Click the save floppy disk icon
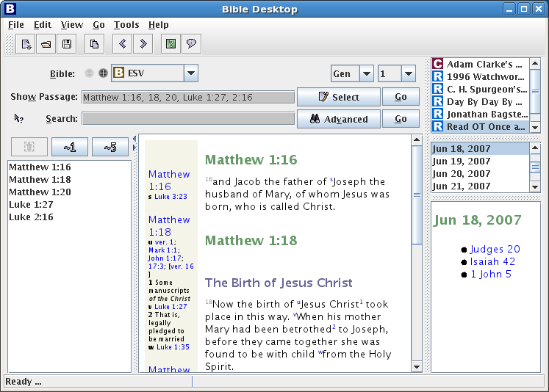The height and width of the screenshot is (392, 549). tap(67, 44)
